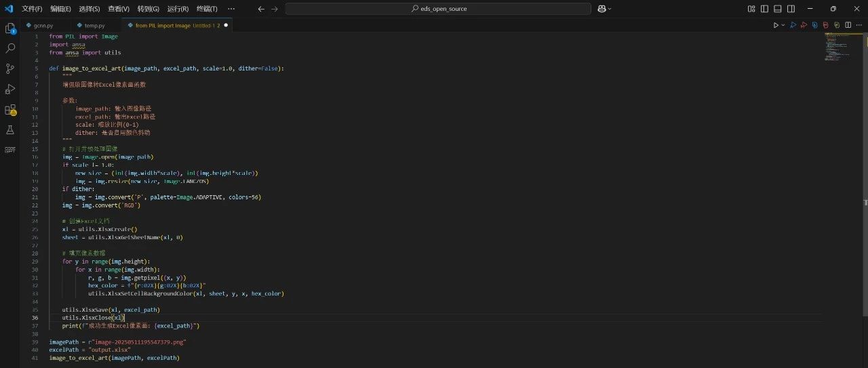
Task: Open the editor More Actions ellipsis
Action: click(859, 25)
